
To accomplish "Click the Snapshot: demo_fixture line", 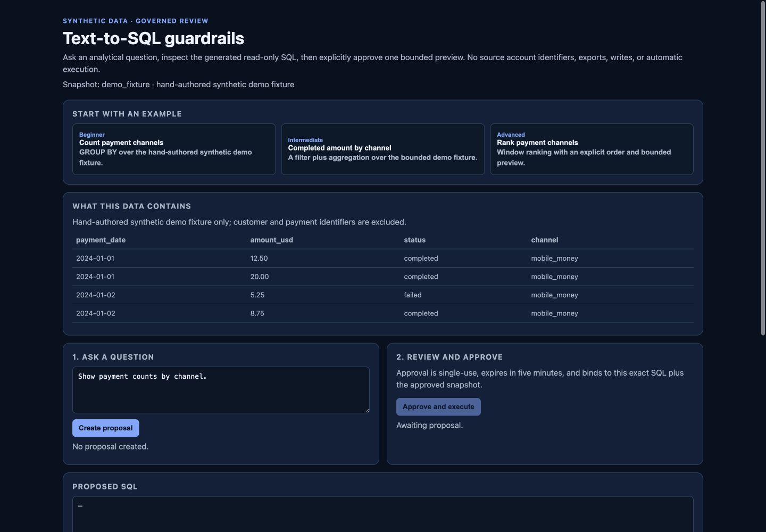I will point(179,85).
